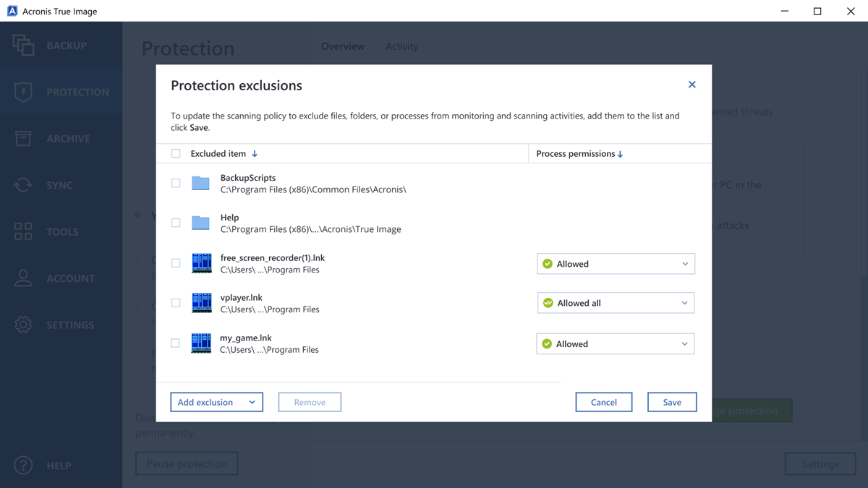Click the Save button
This screenshot has height=488, width=868.
672,402
